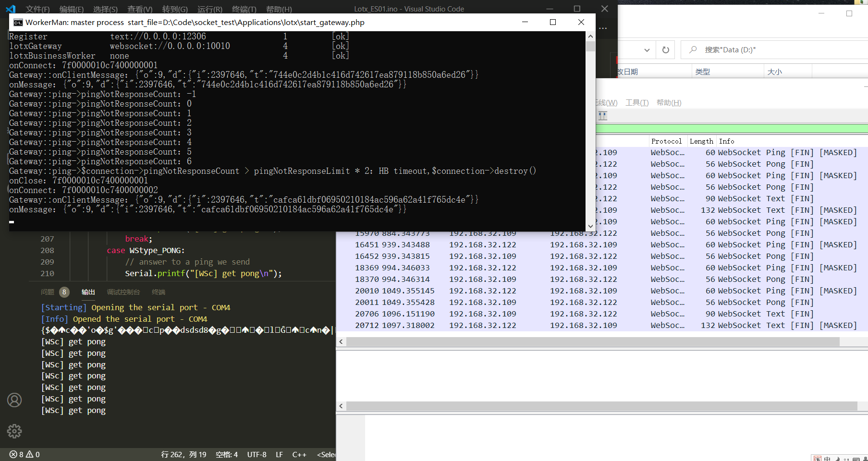Open VS Code editor more actions ellipsis
The image size is (868, 461).
(x=603, y=28)
